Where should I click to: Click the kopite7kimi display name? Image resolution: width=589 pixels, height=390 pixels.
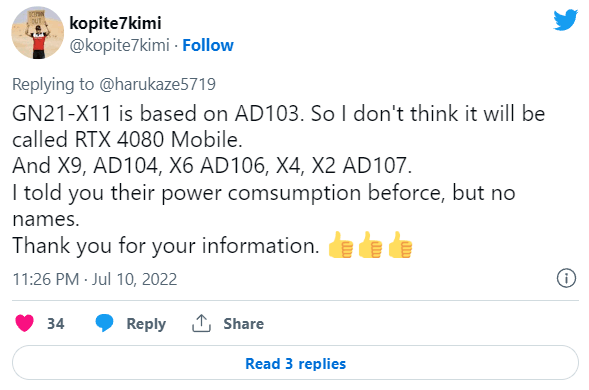tap(115, 23)
